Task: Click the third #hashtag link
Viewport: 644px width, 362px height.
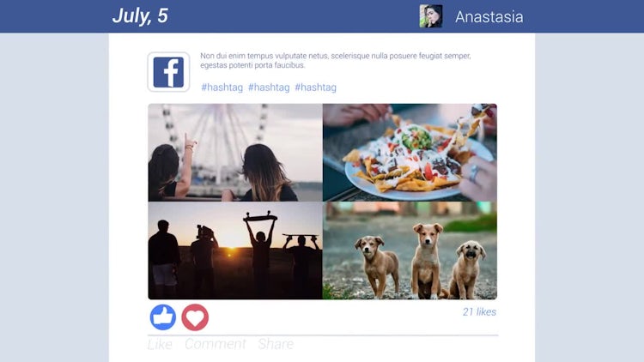Action: (315, 87)
